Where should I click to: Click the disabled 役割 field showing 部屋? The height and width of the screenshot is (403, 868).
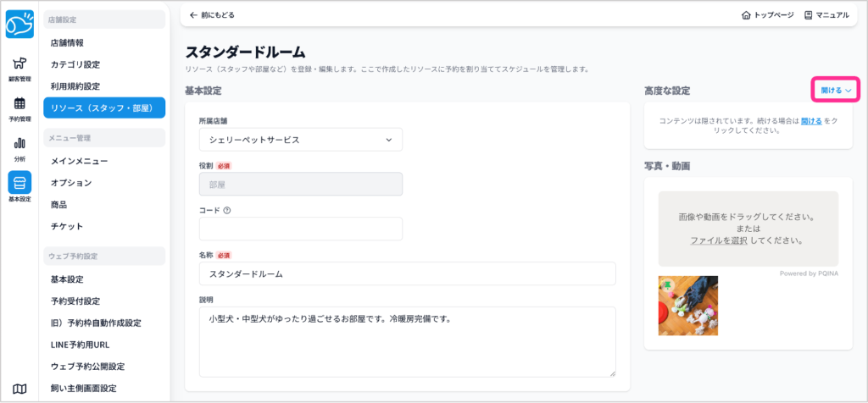(300, 184)
